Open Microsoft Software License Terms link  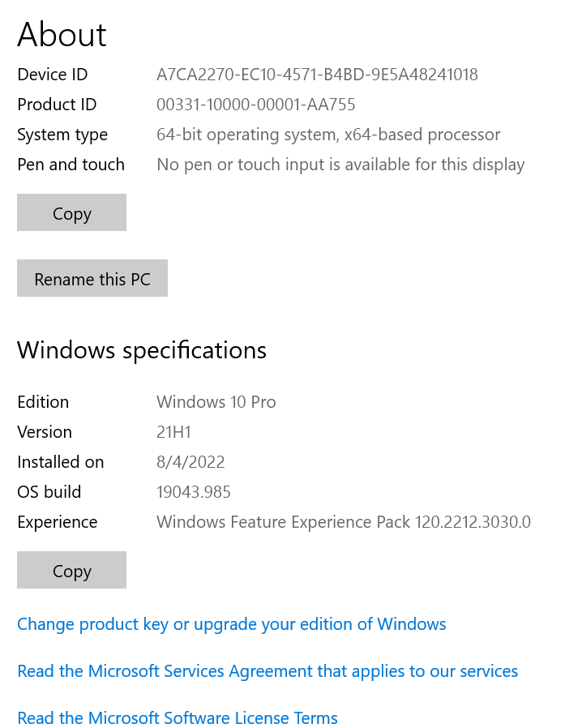[x=177, y=718]
